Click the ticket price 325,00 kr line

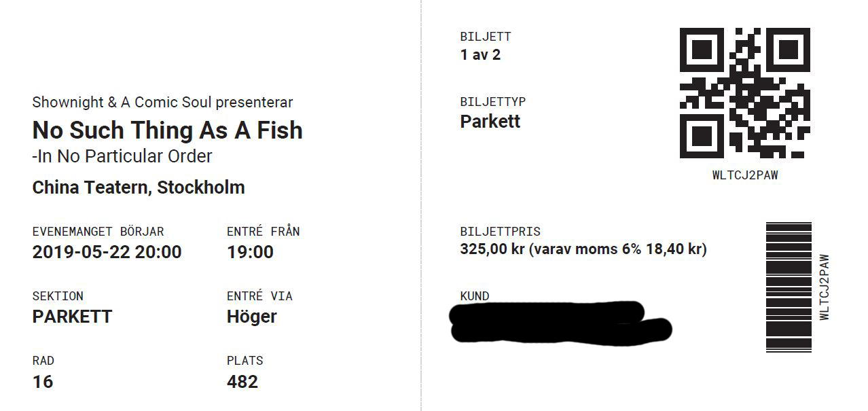pyautogui.click(x=583, y=249)
